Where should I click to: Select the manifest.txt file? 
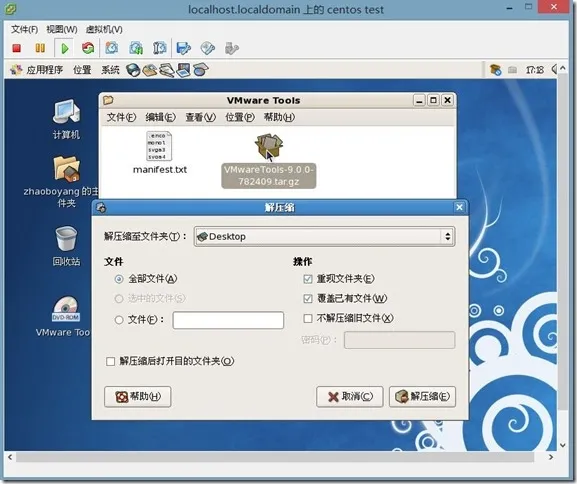pyautogui.click(x=160, y=153)
